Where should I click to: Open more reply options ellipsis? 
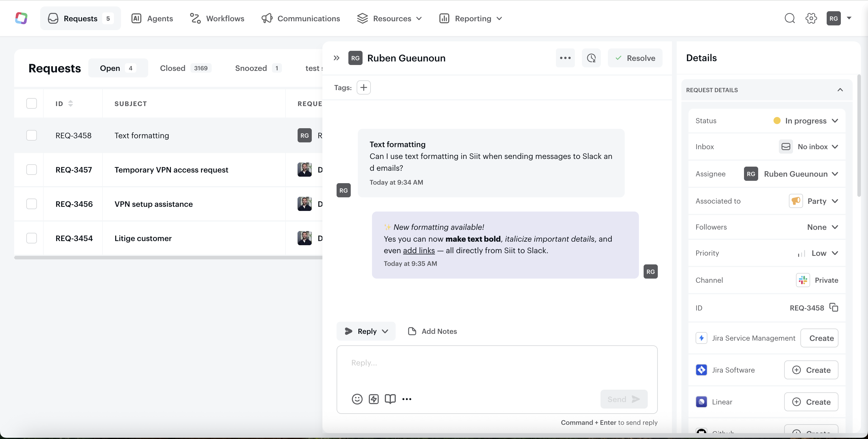[x=407, y=399]
